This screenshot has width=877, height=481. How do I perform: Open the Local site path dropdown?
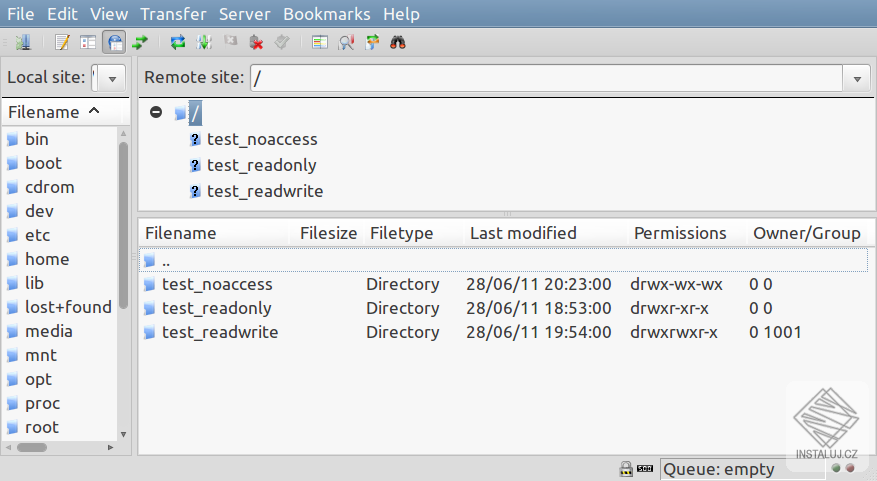(x=112, y=78)
